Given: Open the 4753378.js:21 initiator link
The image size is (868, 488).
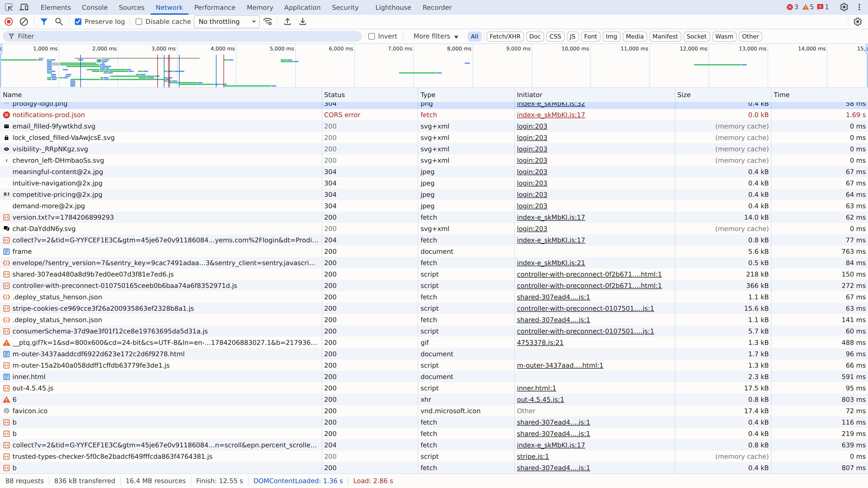Looking at the screenshot, I should (x=540, y=342).
